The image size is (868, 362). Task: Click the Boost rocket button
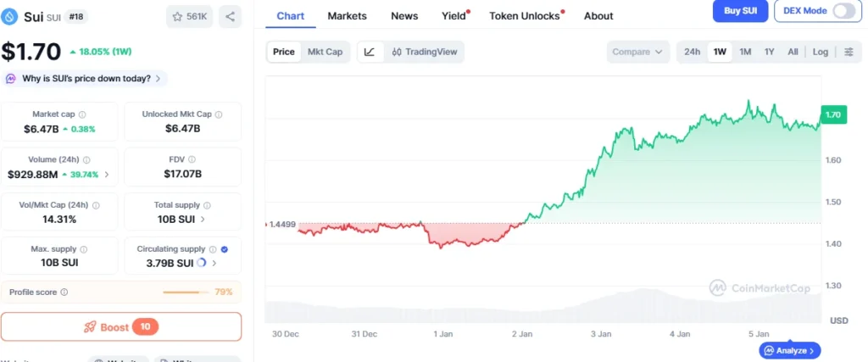coord(121,327)
